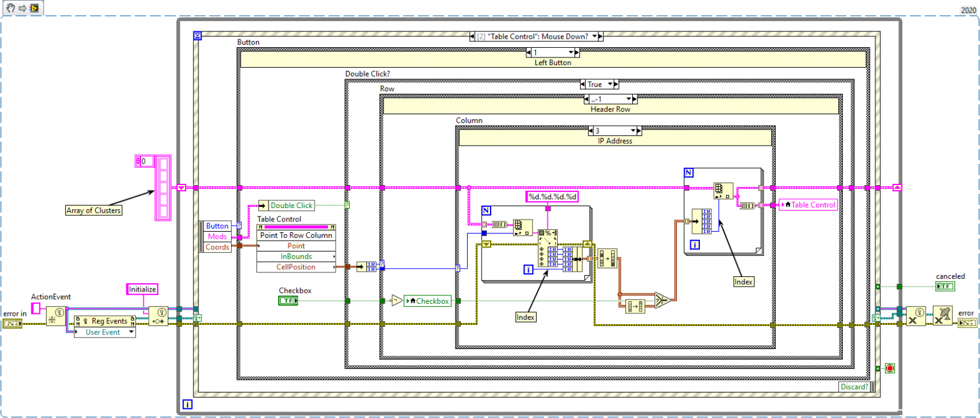The image size is (980, 418).
Task: Select the Left Button case label
Action: [x=553, y=62]
